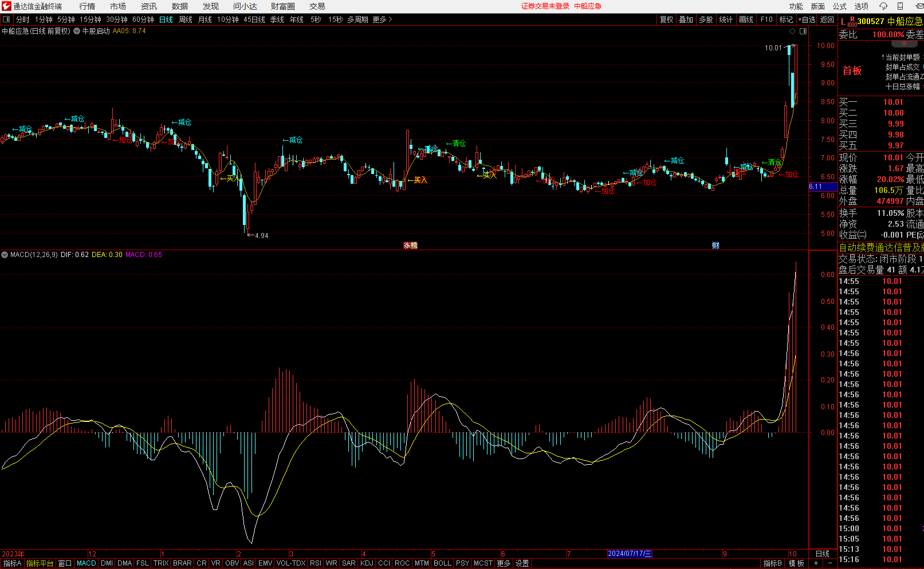This screenshot has width=924, height=569.
Task: Select the 多周期 multi-period view
Action: (x=357, y=19)
